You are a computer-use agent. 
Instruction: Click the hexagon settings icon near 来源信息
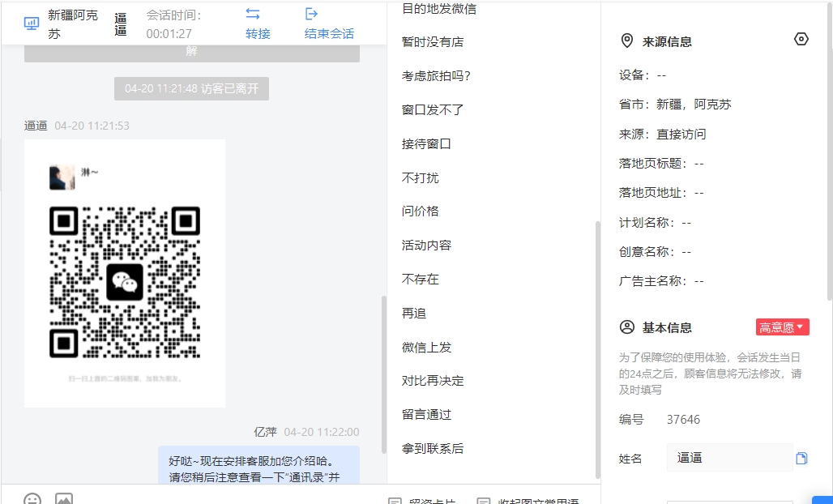[x=801, y=40]
